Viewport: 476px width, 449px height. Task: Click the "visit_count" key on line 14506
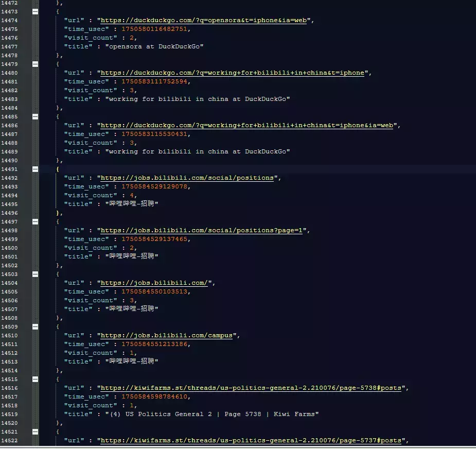tap(91, 301)
